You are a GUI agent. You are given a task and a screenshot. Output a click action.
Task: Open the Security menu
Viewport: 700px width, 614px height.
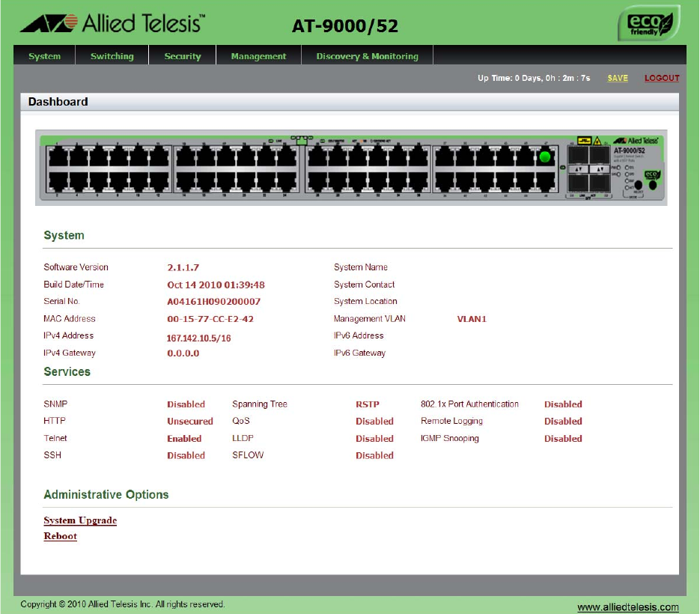click(x=183, y=56)
